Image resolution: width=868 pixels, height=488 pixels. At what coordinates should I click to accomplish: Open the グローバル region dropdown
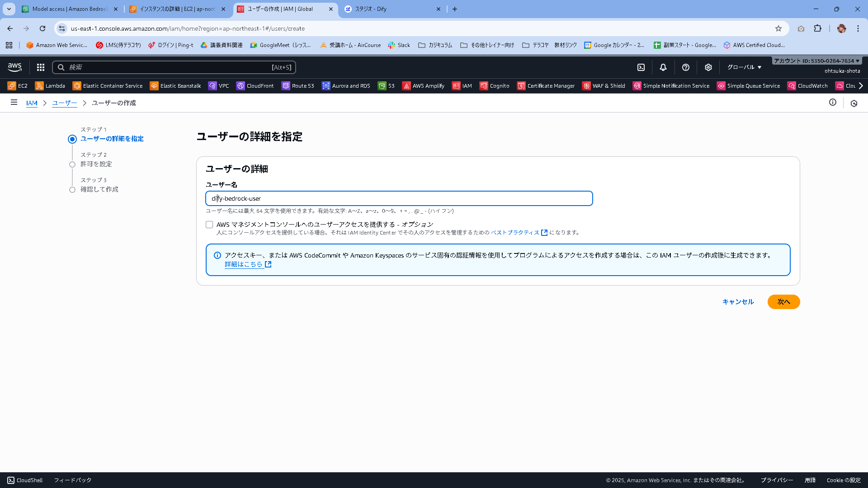tap(744, 67)
